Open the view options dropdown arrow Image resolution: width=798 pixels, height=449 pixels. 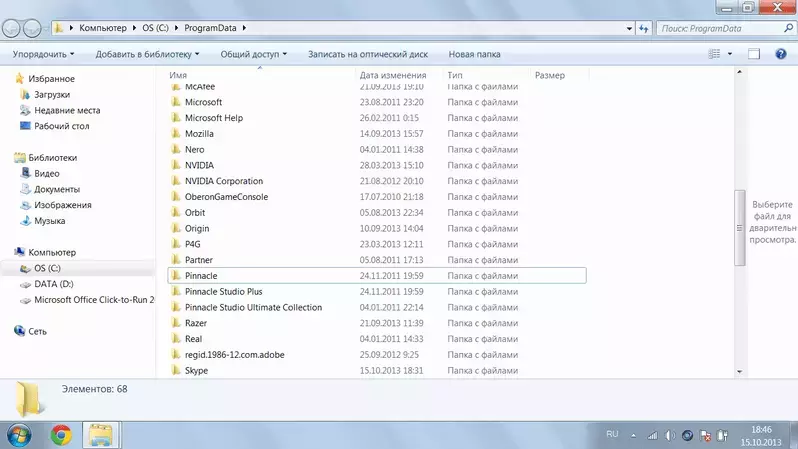pos(730,54)
